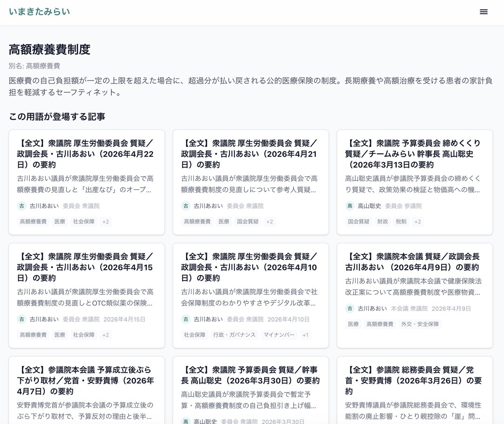504x424 pixels.
Task: Select 外交・安全保障 tag
Action: click(420, 324)
